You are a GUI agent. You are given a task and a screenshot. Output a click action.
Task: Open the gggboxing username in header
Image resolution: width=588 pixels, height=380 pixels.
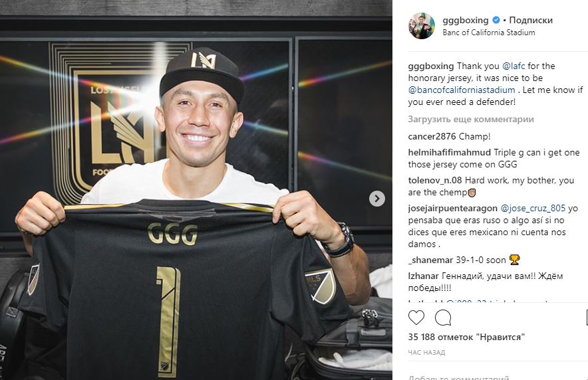466,20
